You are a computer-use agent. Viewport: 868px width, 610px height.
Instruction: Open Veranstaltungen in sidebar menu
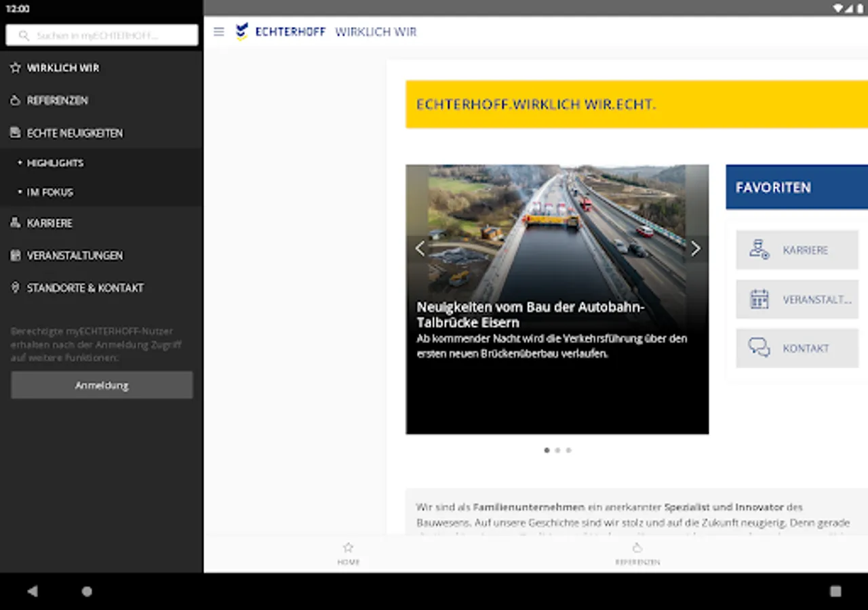(102, 256)
